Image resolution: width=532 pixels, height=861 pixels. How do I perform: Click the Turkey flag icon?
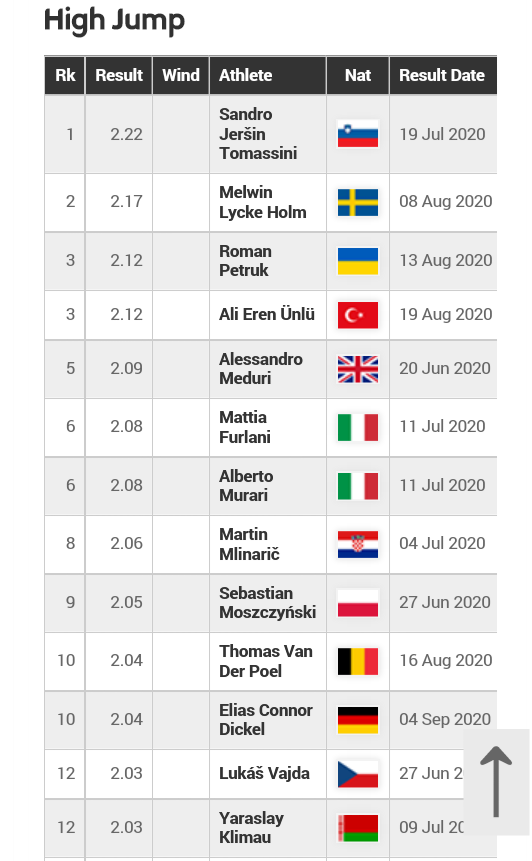357,315
